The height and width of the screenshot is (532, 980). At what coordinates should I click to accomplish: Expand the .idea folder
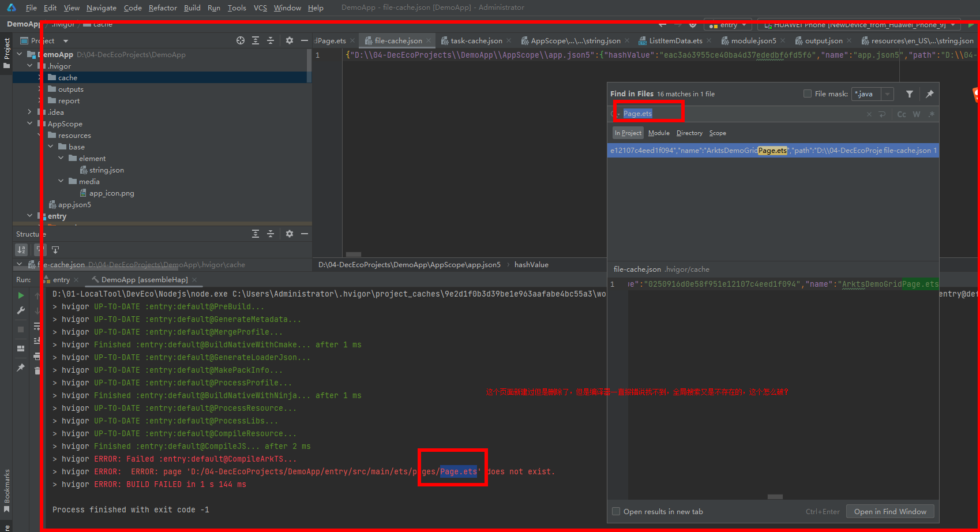(x=29, y=112)
